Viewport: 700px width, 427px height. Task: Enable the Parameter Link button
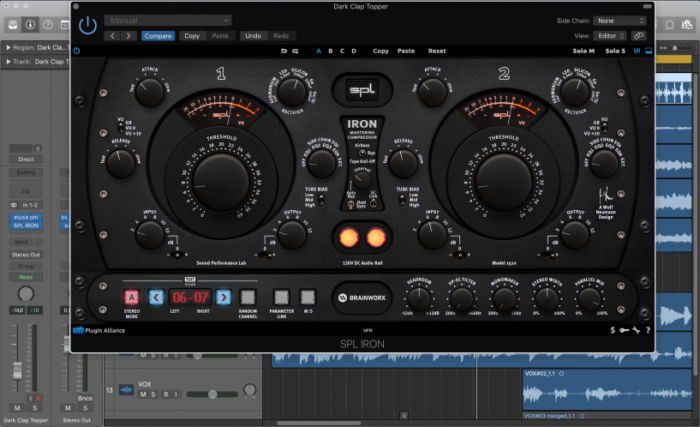(x=281, y=296)
